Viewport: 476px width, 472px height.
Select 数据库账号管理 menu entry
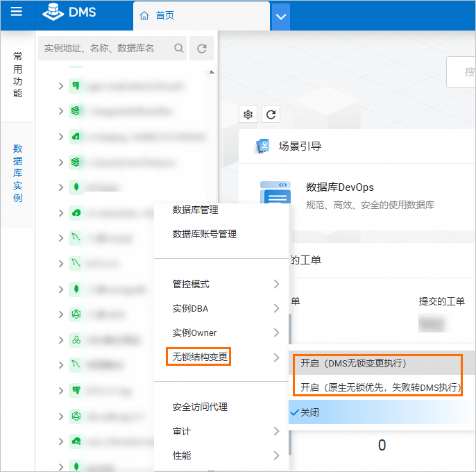click(204, 234)
